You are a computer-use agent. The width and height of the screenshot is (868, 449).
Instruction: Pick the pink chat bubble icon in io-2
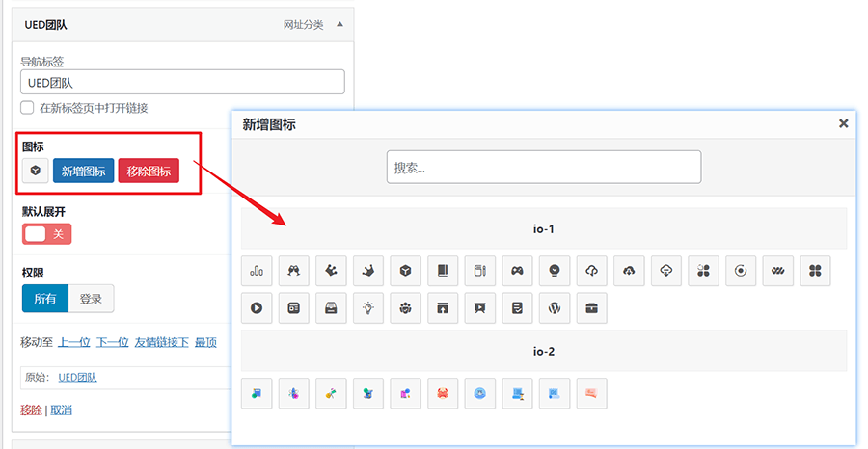[x=591, y=393]
